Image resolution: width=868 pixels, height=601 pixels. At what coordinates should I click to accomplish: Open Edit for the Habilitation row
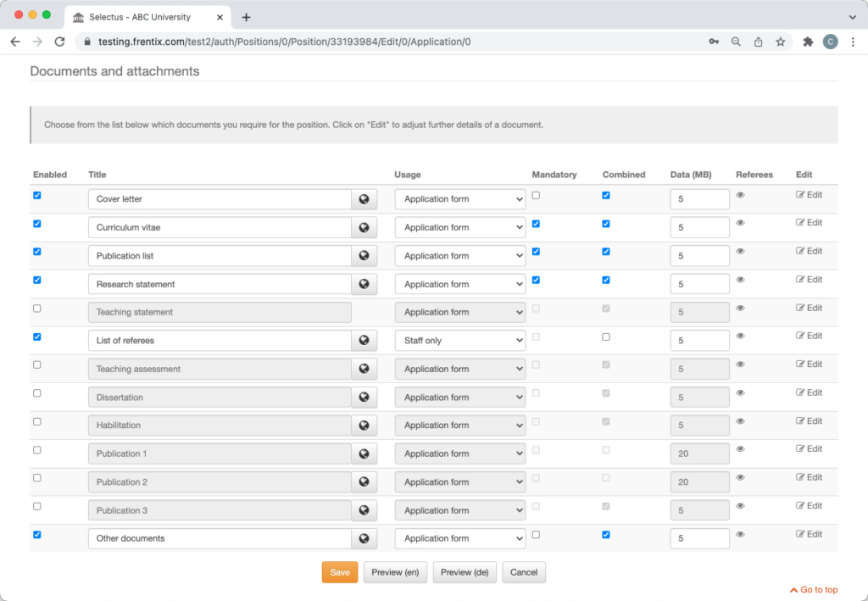point(809,420)
